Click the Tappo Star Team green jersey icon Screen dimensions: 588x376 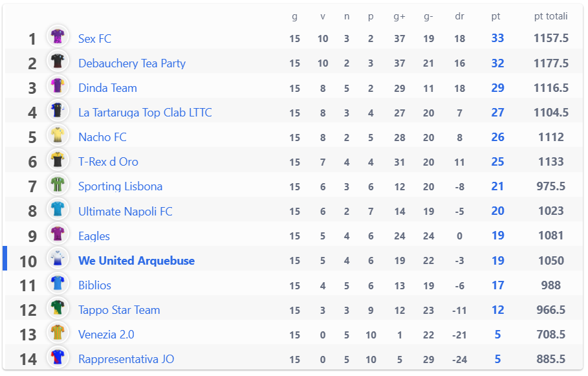click(58, 307)
